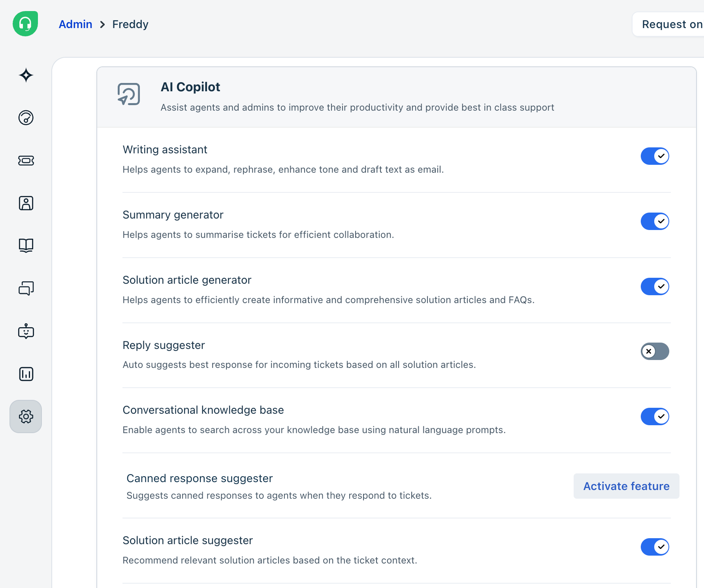Open the Admin gear icon in sidebar
Image resolution: width=704 pixels, height=588 pixels.
coord(26,416)
